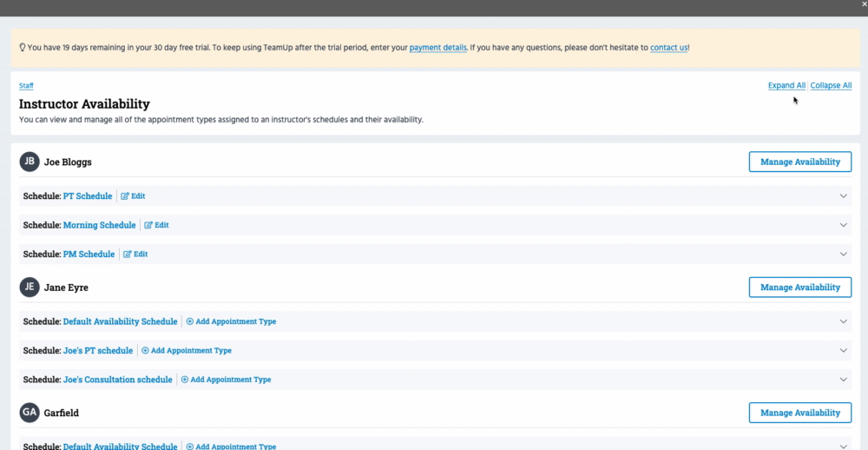
Task: Expand the Morning Schedule row chevron
Action: pyautogui.click(x=843, y=225)
